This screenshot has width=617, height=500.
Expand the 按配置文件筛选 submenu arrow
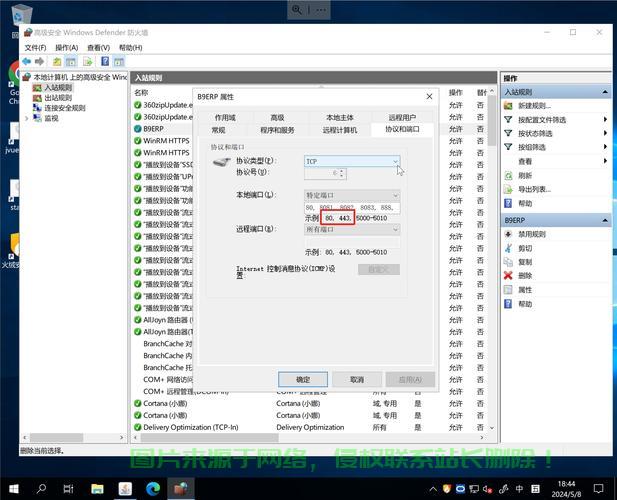(x=605, y=119)
